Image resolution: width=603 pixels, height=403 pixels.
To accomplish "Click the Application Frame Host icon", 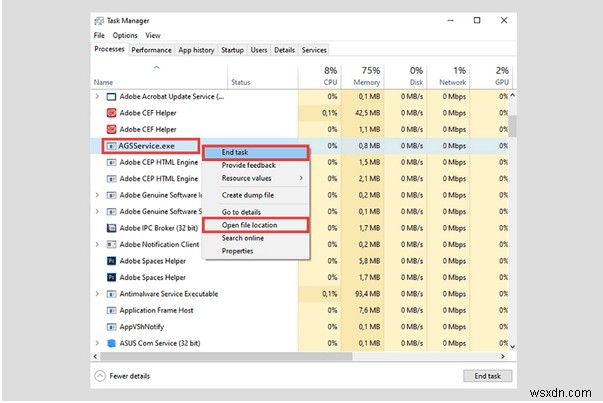I will [x=111, y=310].
